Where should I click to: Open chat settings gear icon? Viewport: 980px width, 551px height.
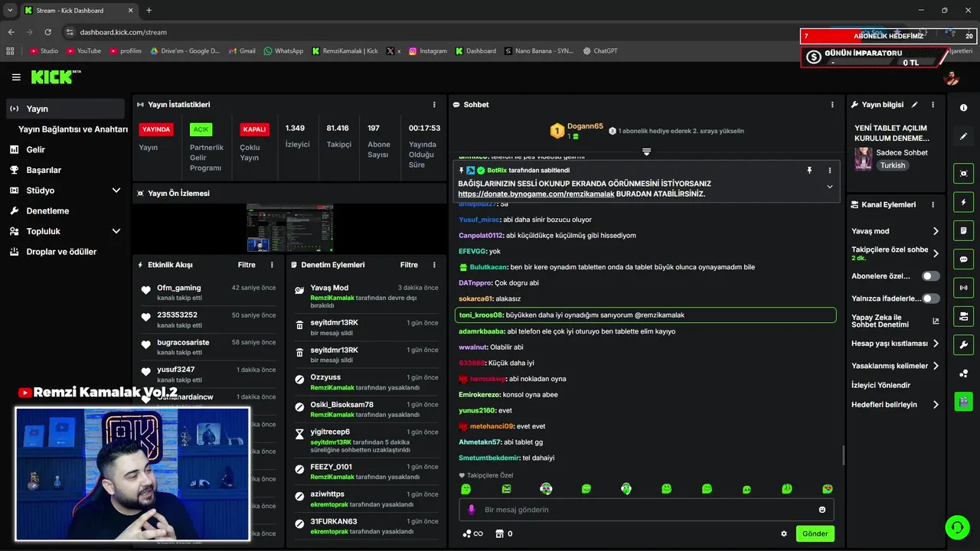click(x=783, y=533)
